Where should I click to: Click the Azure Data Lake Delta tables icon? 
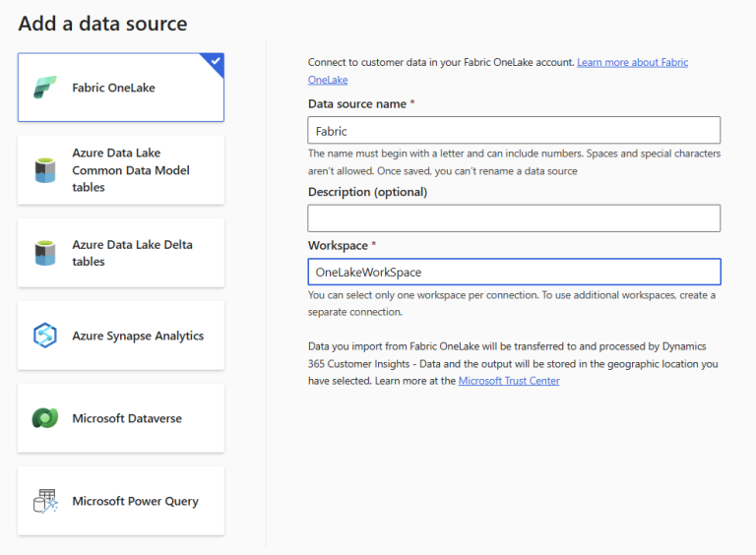(x=45, y=253)
